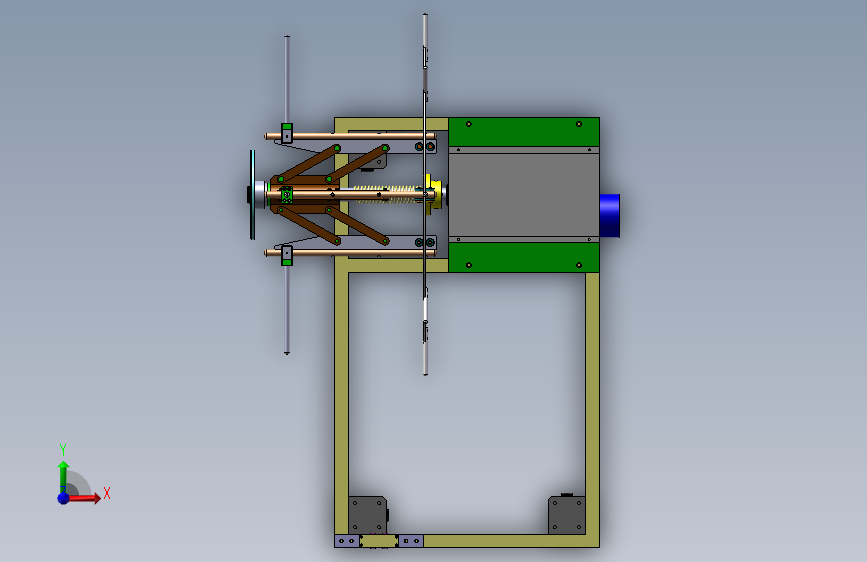Select the upper copper guide rod
The image size is (867, 562).
(x=350, y=136)
